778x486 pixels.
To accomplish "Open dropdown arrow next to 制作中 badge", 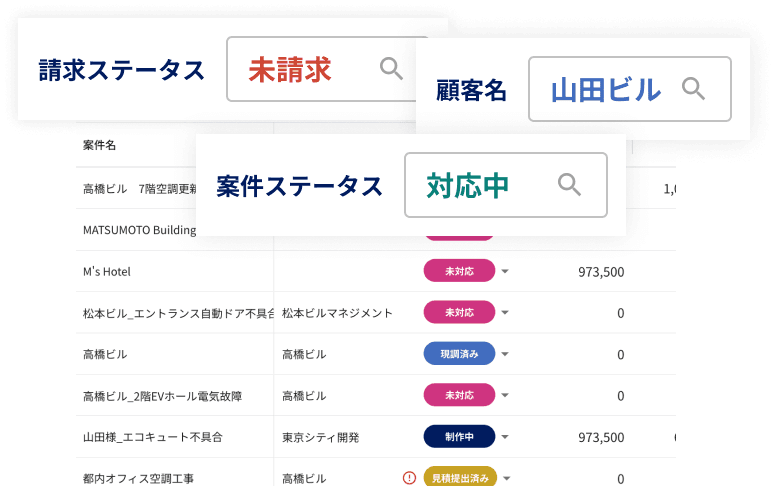I will [505, 437].
